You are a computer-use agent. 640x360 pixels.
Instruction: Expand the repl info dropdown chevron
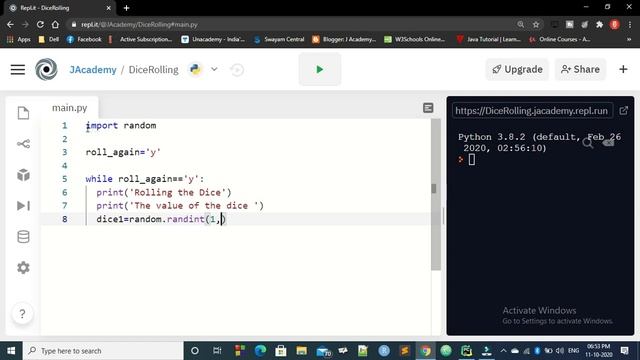214,69
